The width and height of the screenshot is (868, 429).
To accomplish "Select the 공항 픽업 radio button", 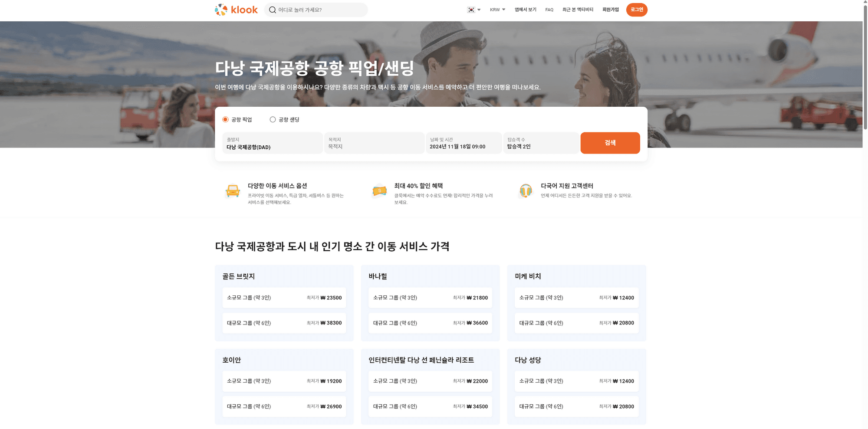I will (x=226, y=119).
